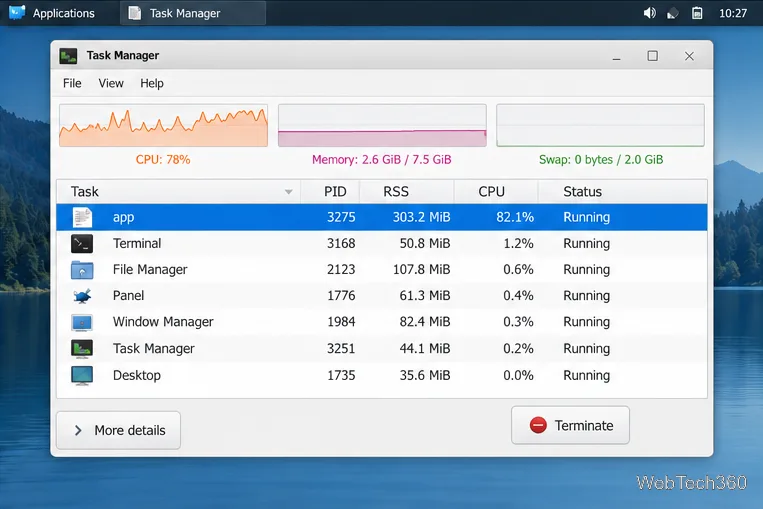Click CPU value 0.0%
This screenshot has width=763, height=509.
click(x=518, y=375)
